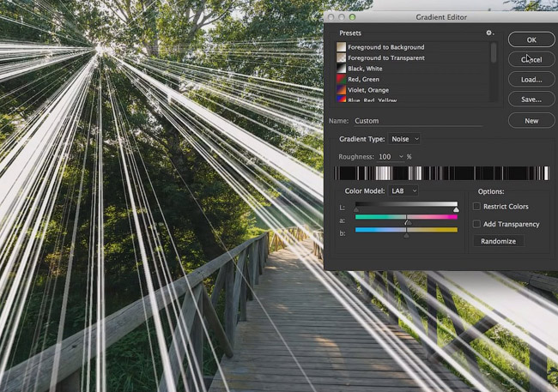
Task: Open the Gradient Type dropdown showing Noise
Action: tap(404, 139)
